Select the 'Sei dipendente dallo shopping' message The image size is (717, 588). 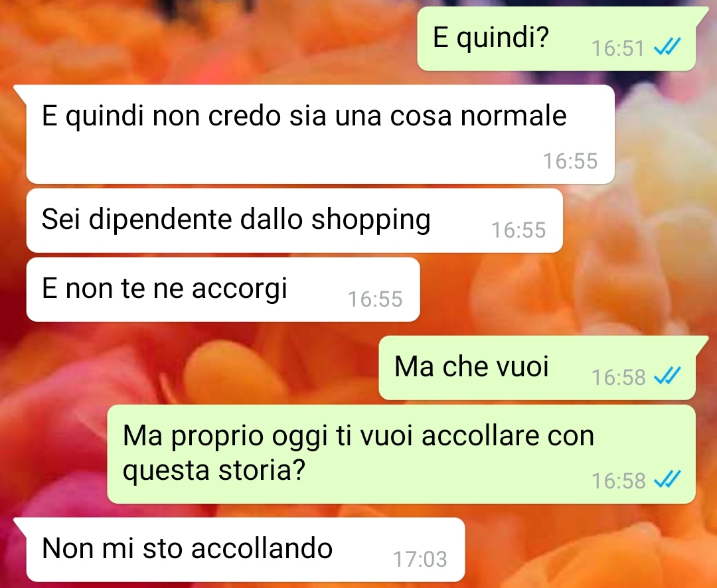(295, 220)
